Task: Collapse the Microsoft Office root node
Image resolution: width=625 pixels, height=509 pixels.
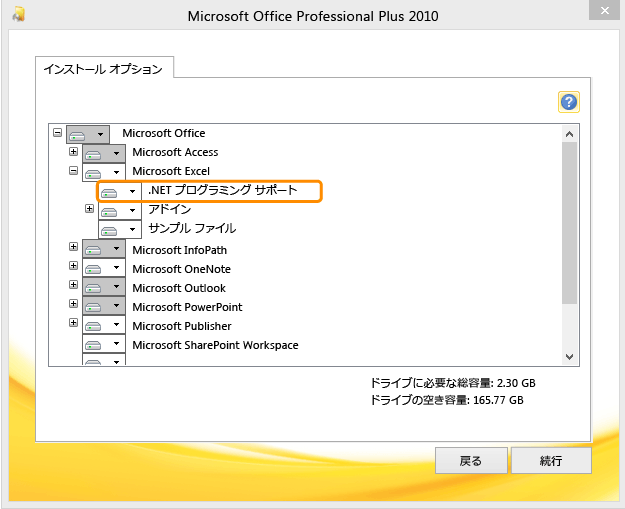Action: click(57, 132)
